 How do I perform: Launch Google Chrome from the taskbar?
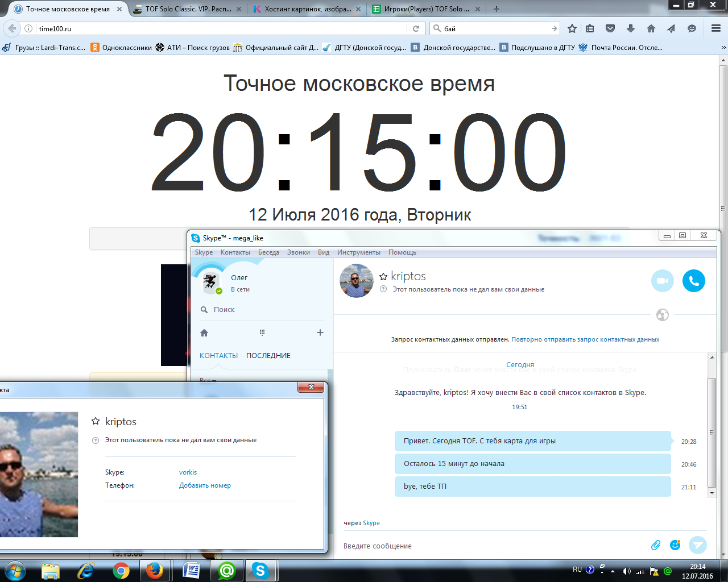pyautogui.click(x=121, y=571)
